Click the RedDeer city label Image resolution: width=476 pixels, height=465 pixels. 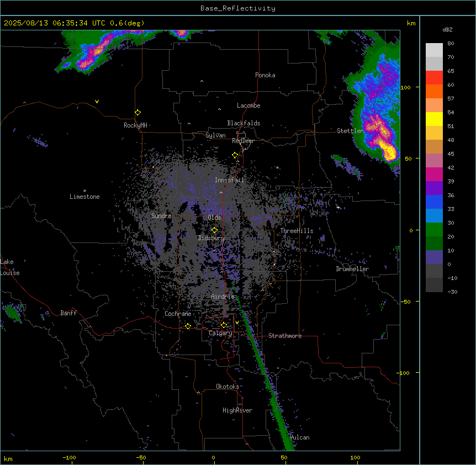pos(243,141)
